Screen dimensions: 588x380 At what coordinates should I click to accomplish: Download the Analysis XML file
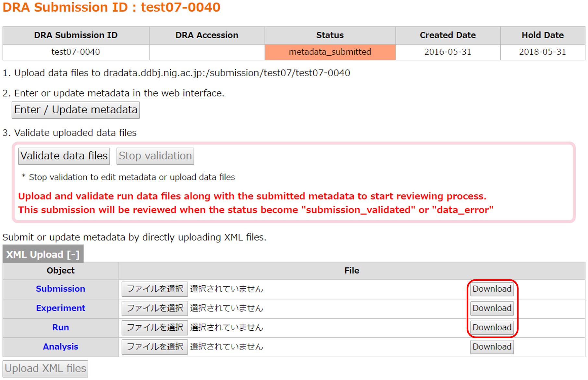pos(492,347)
